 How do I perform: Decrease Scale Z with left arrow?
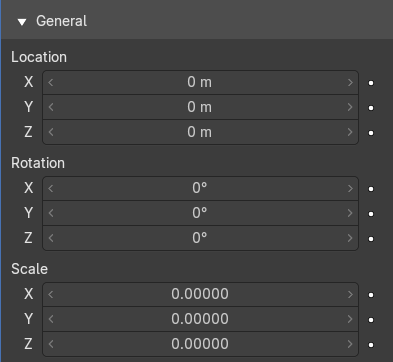51,344
